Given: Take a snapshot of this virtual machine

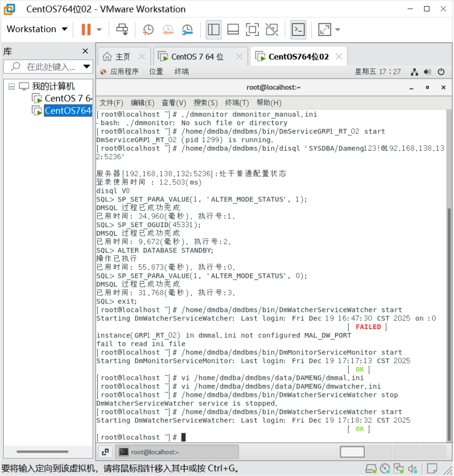Looking at the screenshot, I should [148, 29].
